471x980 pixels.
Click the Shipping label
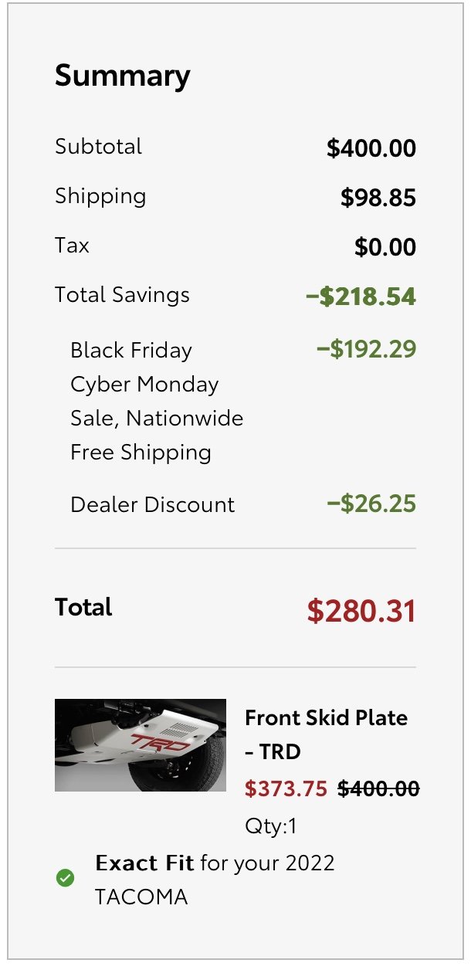pyautogui.click(x=100, y=197)
